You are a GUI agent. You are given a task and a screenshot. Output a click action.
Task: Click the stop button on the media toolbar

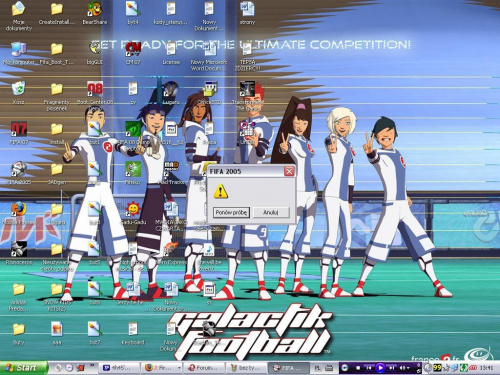pos(358,368)
